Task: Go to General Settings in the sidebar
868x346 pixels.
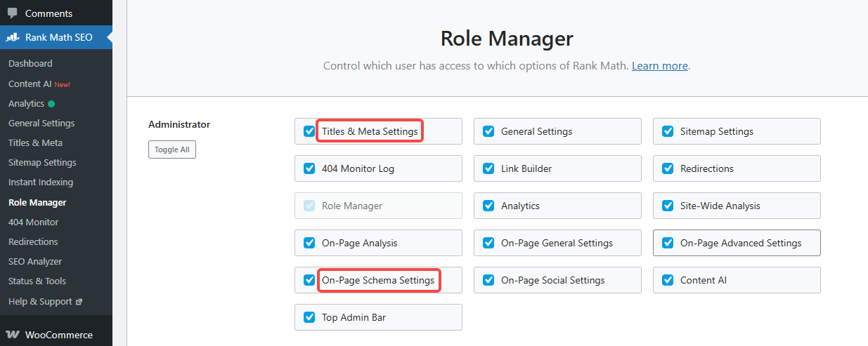Action: 41,123
